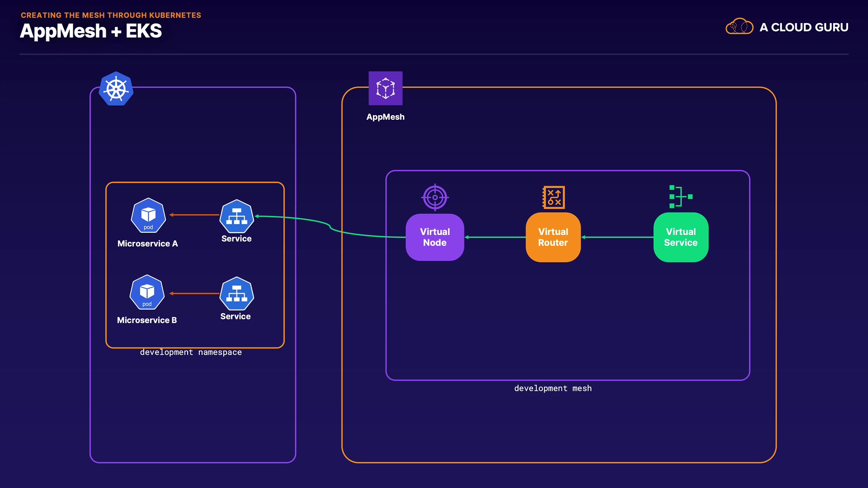Select the green Virtual Service box
This screenshot has height=488, width=868.
(681, 237)
